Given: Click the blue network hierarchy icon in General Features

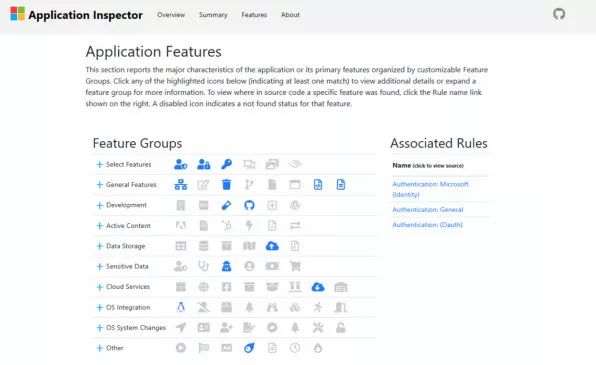Looking at the screenshot, I should pos(181,185).
